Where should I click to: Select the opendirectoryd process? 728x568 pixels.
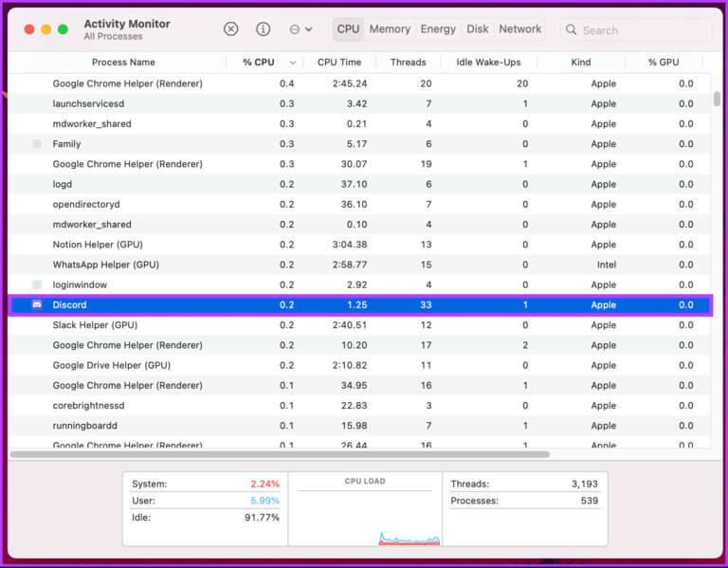click(x=359, y=205)
